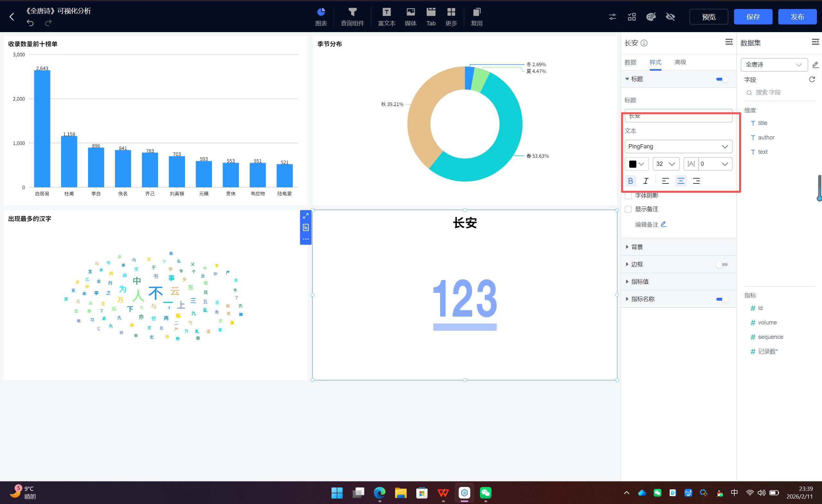The height and width of the screenshot is (504, 822).
Task: Switch to the 高级 tab
Action: 680,62
